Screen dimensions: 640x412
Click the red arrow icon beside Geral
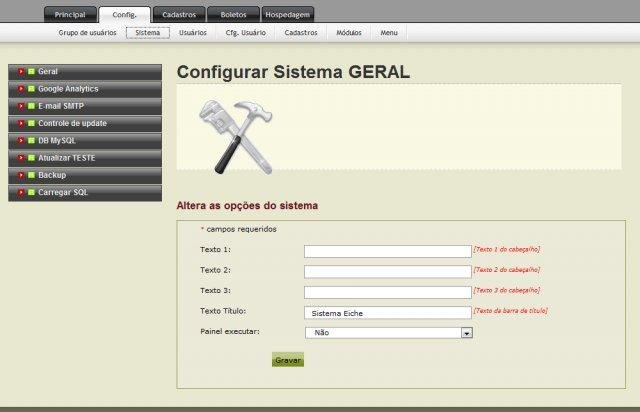tap(21, 71)
